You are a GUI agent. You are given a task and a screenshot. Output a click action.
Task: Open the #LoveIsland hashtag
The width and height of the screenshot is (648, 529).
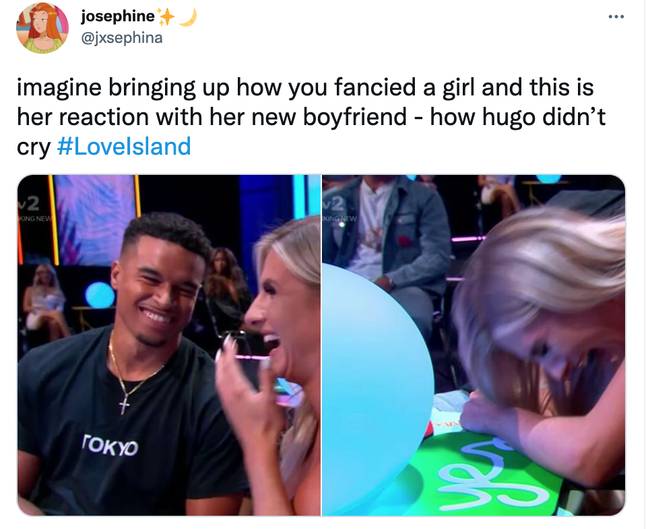pos(124,146)
